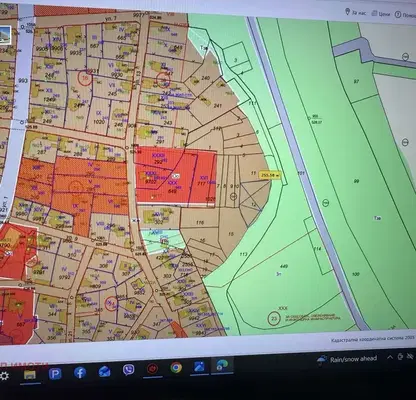The image size is (416, 400).
Task: Open the Photos app in taskbar
Action: [x=199, y=366]
